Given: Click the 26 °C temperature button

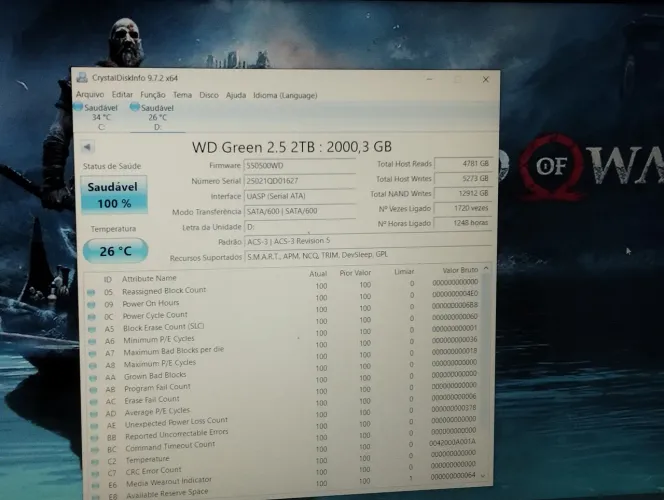Looking at the screenshot, I should (x=115, y=251).
